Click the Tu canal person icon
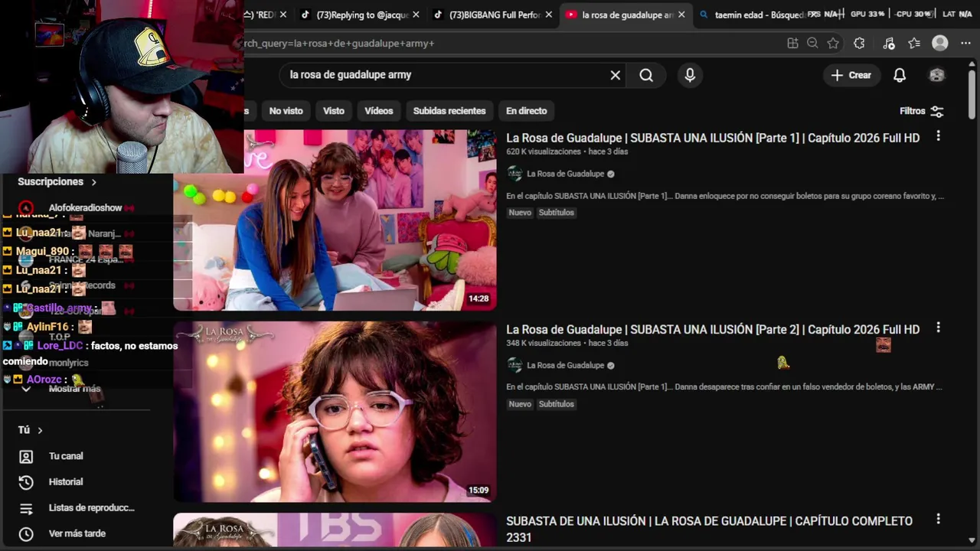 coord(26,456)
